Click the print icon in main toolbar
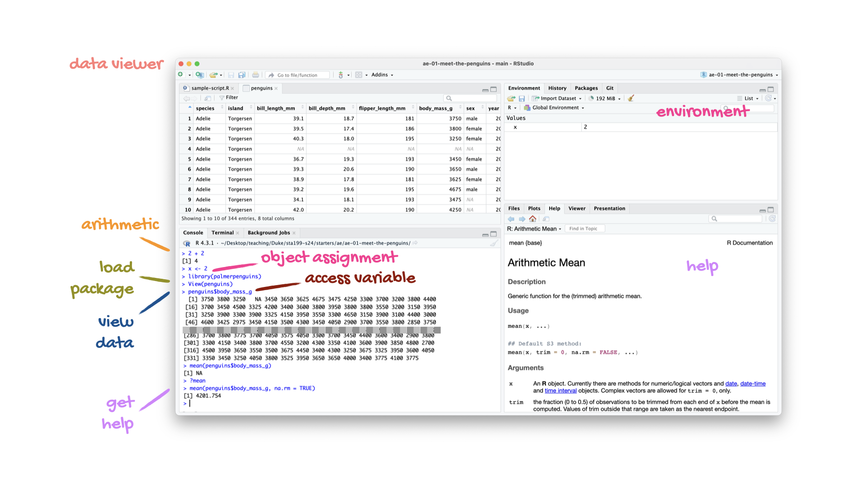Image resolution: width=868 pixels, height=488 pixels. [255, 75]
